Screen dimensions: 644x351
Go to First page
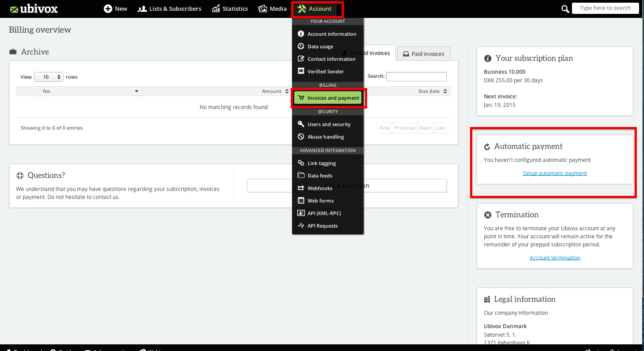(x=385, y=128)
